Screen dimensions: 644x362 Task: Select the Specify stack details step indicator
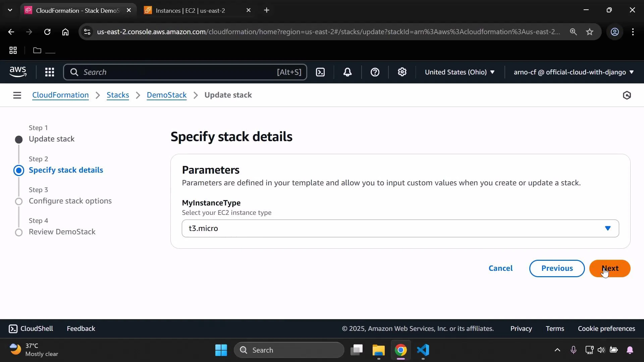[19, 170]
